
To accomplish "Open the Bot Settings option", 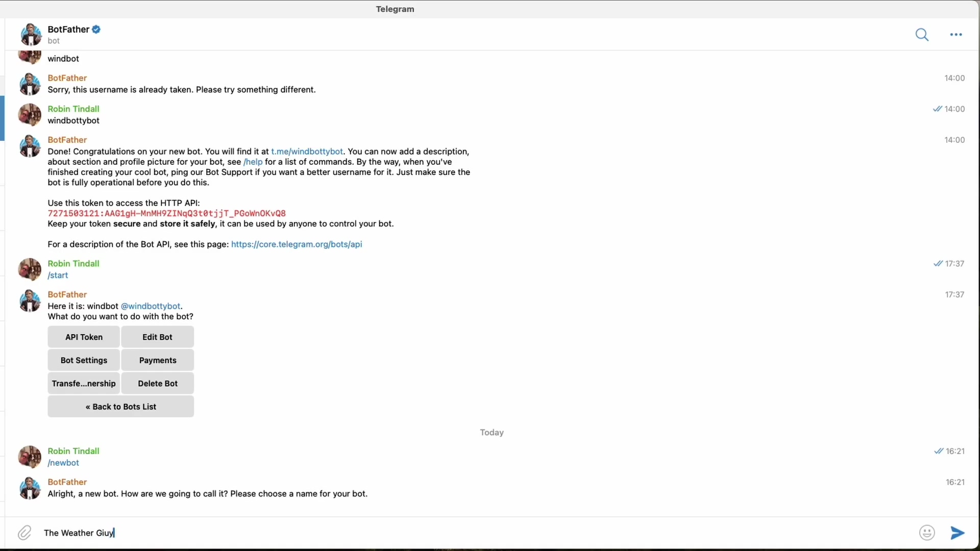I will tap(84, 360).
